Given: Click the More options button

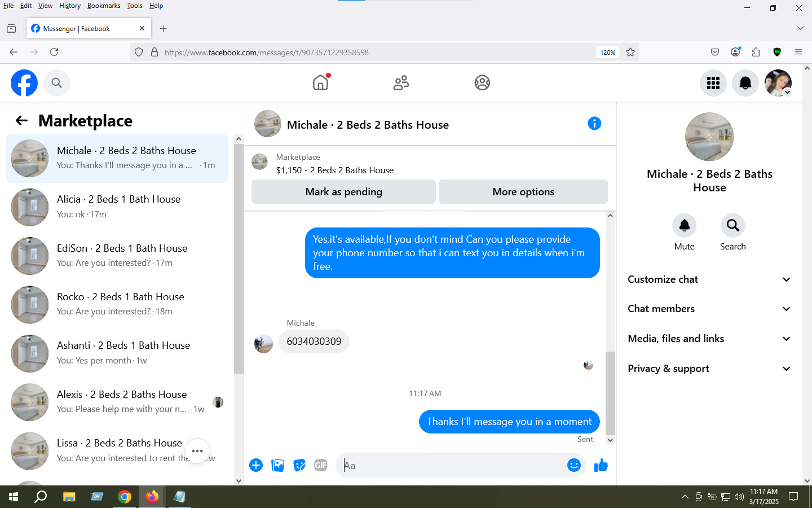Looking at the screenshot, I should [523, 192].
